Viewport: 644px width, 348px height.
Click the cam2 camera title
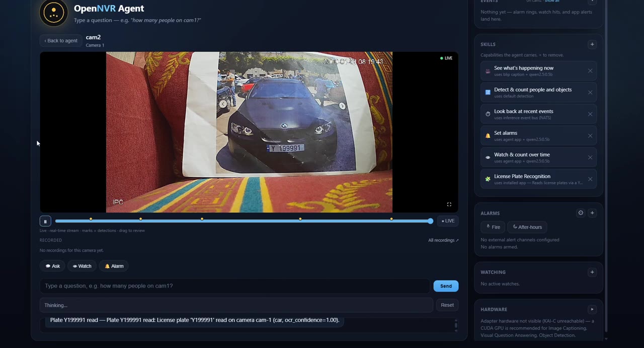pos(93,37)
